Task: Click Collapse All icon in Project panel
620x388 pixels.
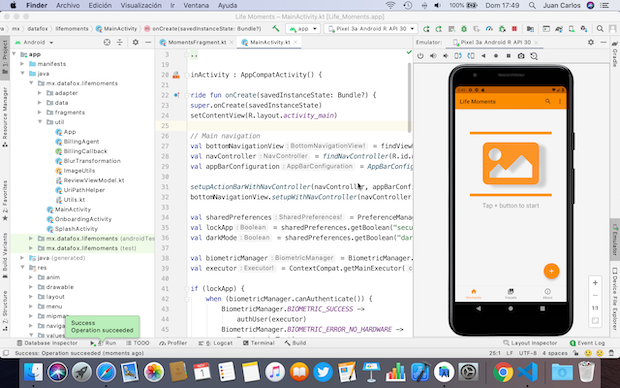Action: point(120,42)
